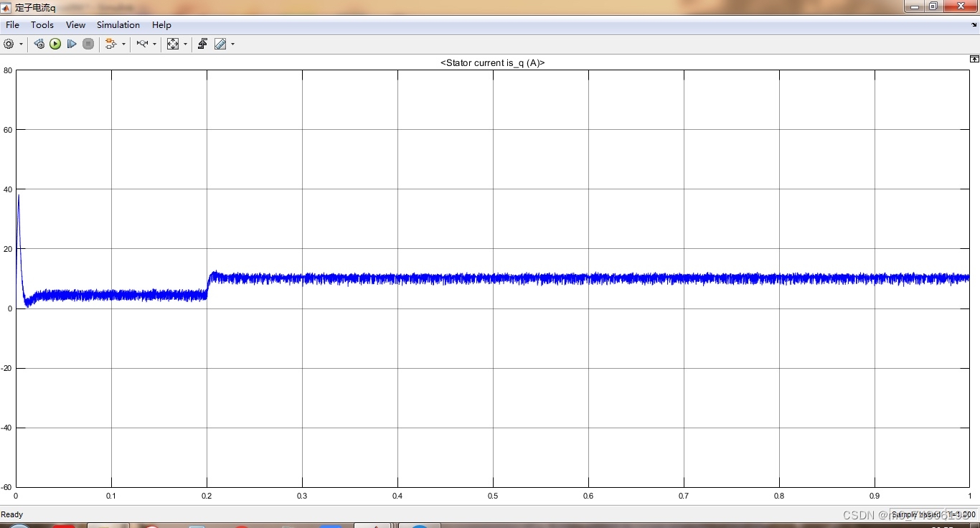Click the y-axis label 80
Viewport: 980px width, 528px height.
[7, 70]
